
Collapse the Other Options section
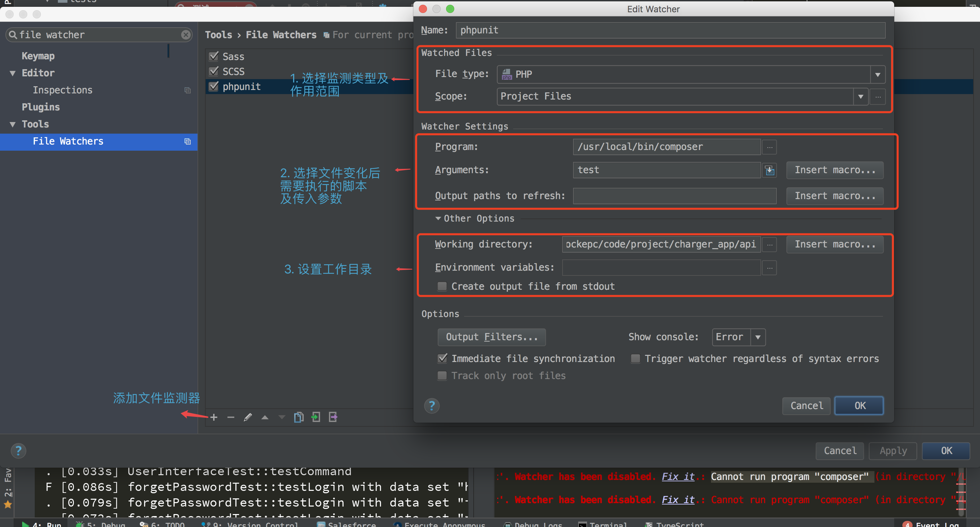(438, 219)
